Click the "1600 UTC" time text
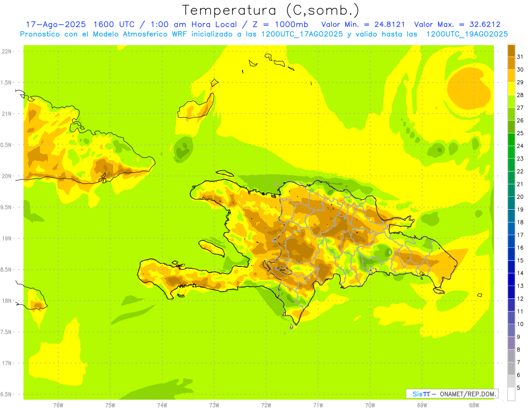 point(114,24)
